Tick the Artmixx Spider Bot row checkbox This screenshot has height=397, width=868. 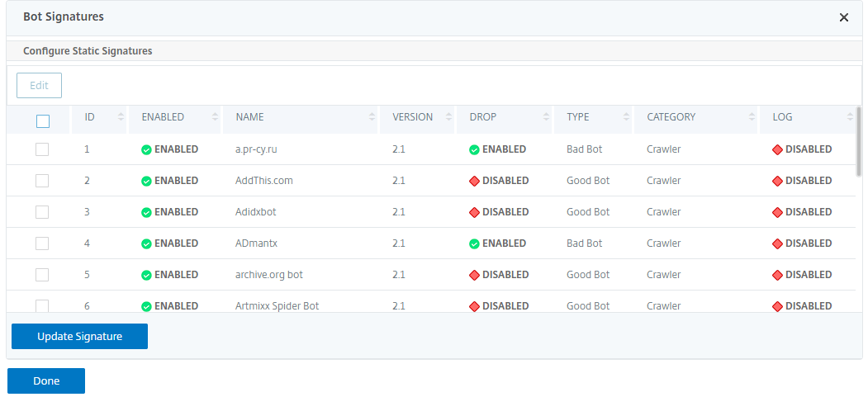pos(42,305)
